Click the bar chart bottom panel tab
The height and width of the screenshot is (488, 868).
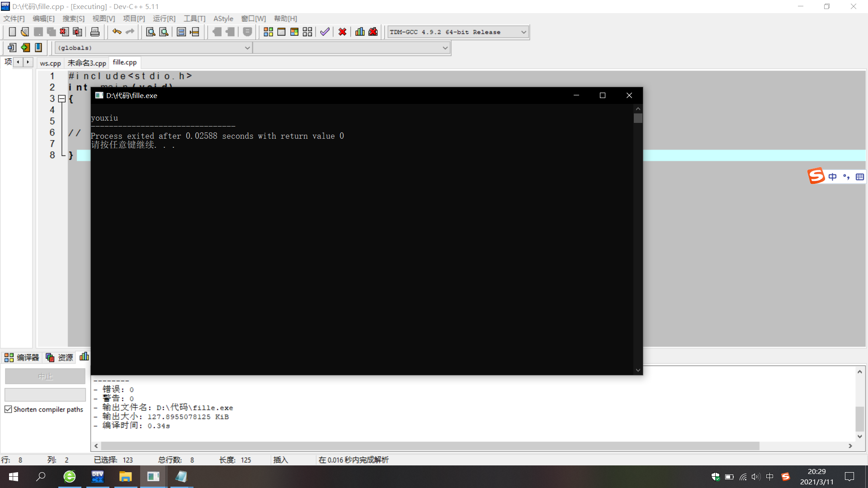(84, 357)
